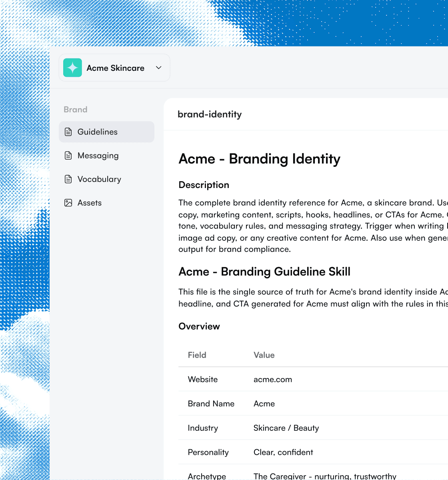This screenshot has height=480, width=448.
Task: Click The Caregiver - nurturing, trustworthy value
Action: (325, 476)
